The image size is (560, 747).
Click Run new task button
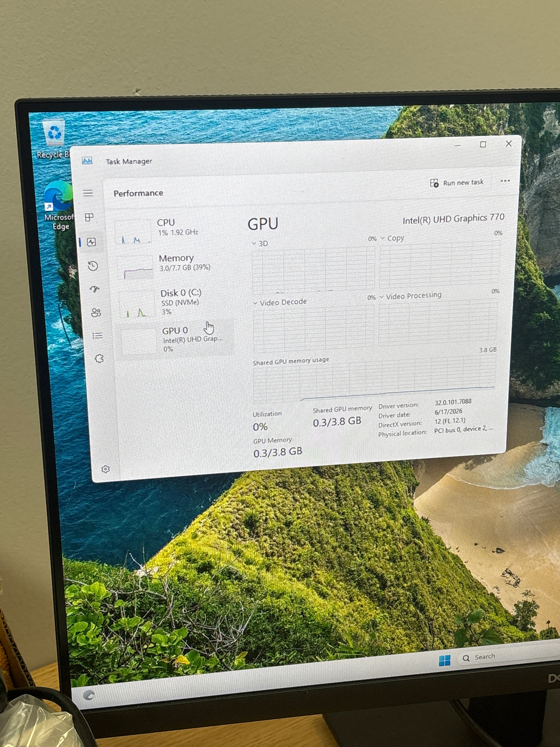457,183
